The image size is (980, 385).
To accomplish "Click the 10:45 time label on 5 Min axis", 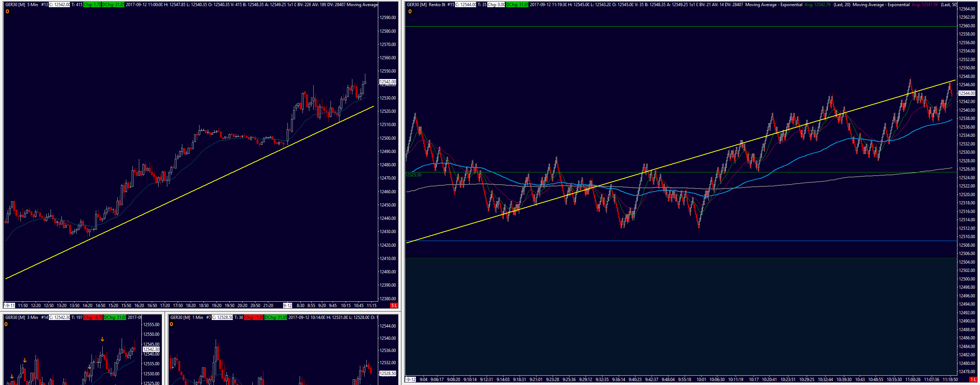I will coord(359,305).
